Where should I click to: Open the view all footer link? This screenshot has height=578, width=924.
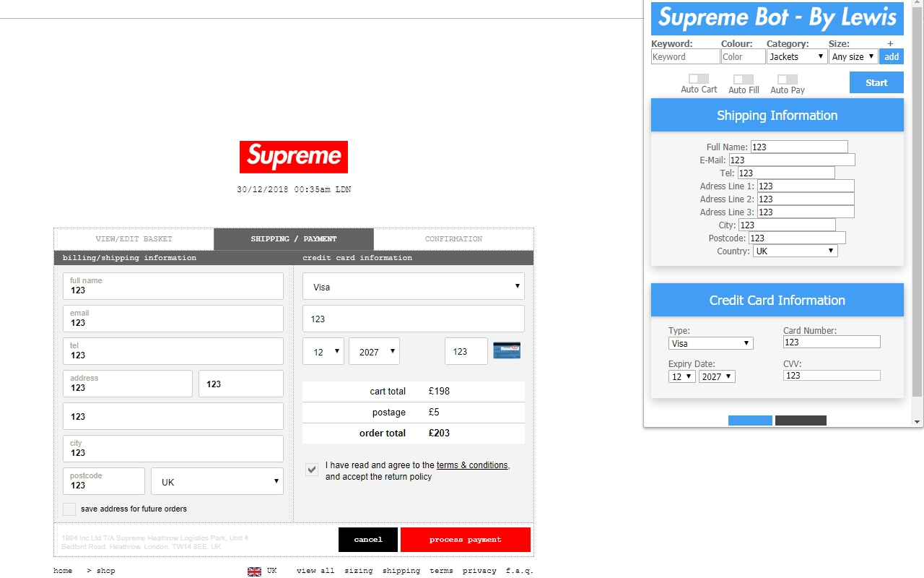click(315, 571)
